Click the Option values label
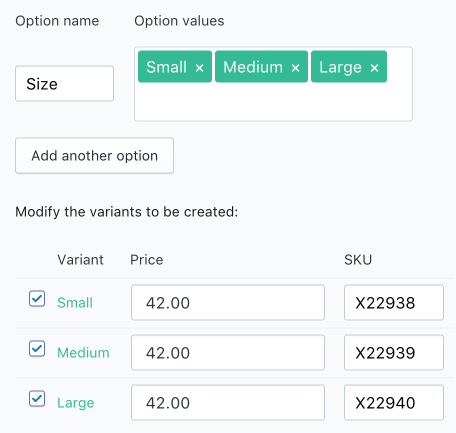Viewport: 456px width, 433px height. [179, 21]
